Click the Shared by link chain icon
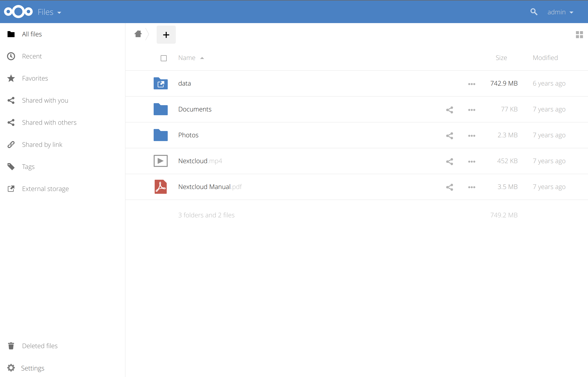588x377 pixels. pyautogui.click(x=11, y=145)
